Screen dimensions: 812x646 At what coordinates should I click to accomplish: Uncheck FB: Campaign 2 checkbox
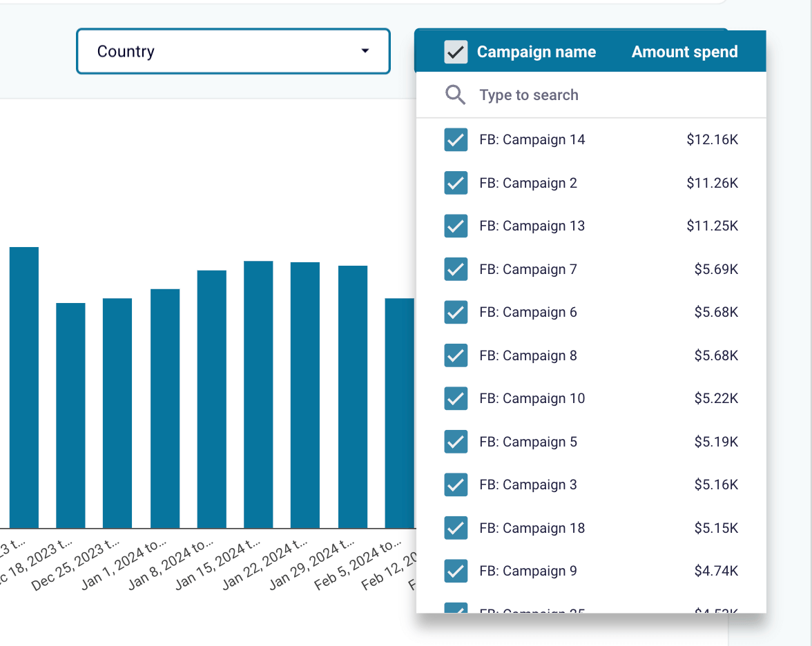click(456, 183)
